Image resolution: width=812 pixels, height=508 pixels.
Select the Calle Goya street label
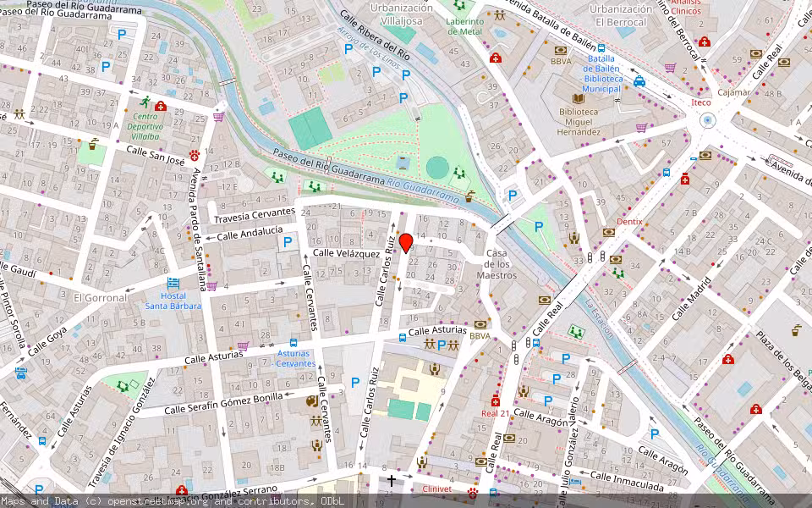coord(47,341)
